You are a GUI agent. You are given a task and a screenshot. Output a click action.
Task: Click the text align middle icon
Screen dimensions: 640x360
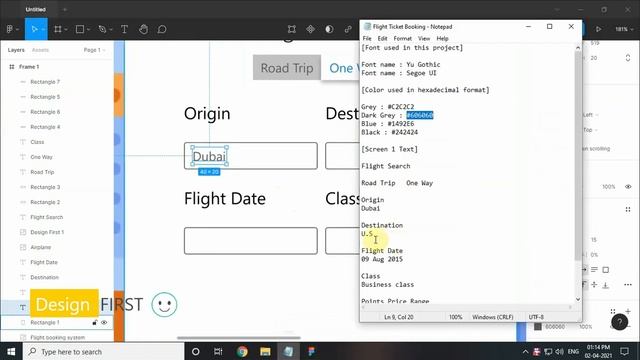[x=594, y=284]
